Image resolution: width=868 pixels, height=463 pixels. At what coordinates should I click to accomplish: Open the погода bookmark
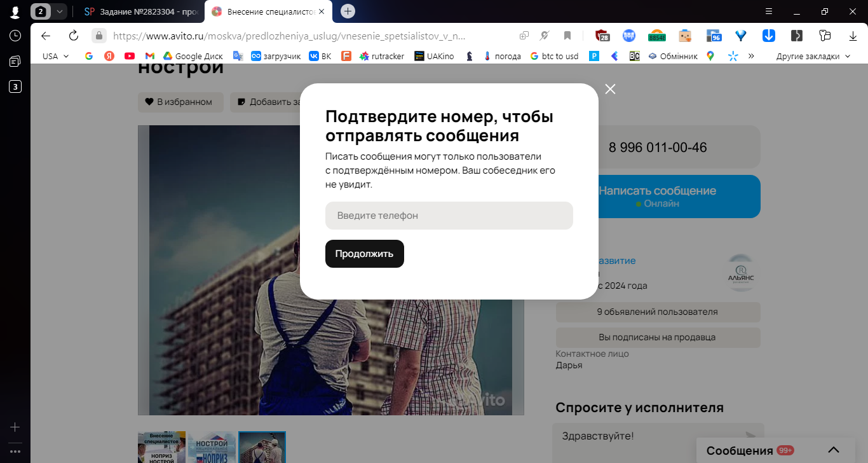point(502,56)
